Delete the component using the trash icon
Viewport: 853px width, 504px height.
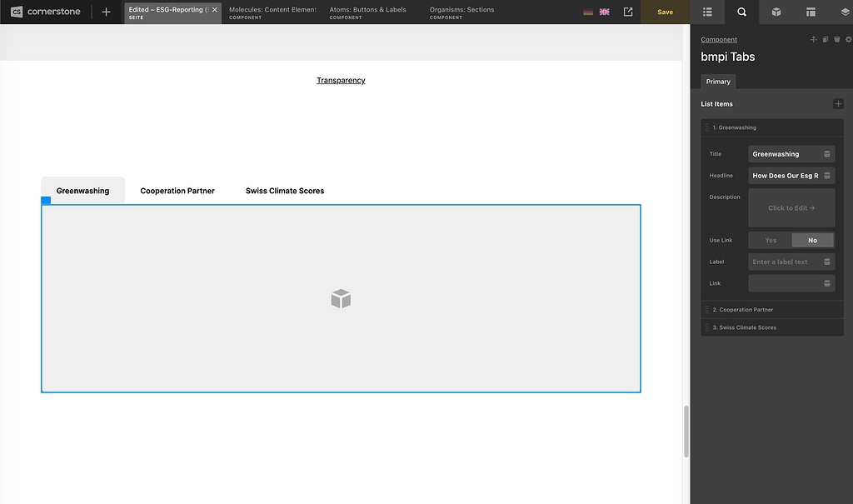tap(836, 39)
